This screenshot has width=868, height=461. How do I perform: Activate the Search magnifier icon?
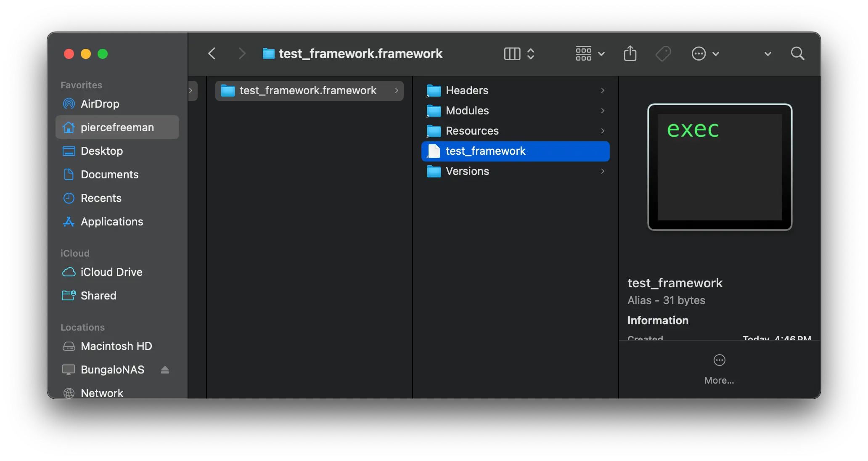[x=797, y=53]
